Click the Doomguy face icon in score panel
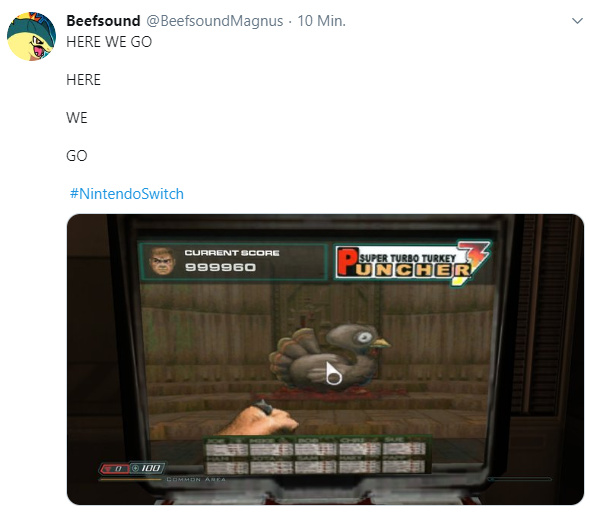This screenshot has height=516, width=590. click(163, 261)
